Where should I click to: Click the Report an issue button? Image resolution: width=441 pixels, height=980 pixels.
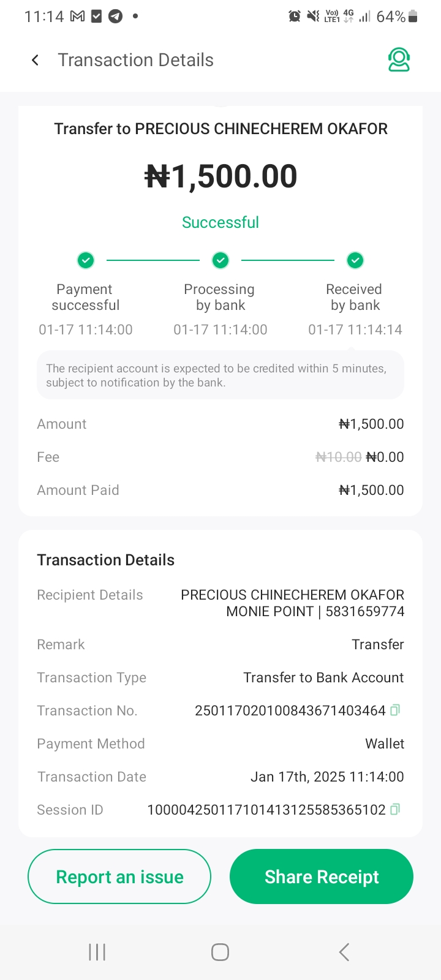pyautogui.click(x=119, y=876)
